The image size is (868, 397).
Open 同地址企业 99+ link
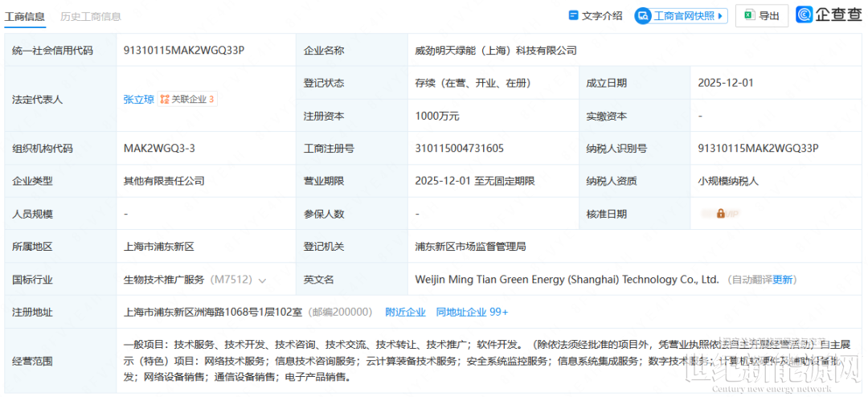pyautogui.click(x=472, y=312)
